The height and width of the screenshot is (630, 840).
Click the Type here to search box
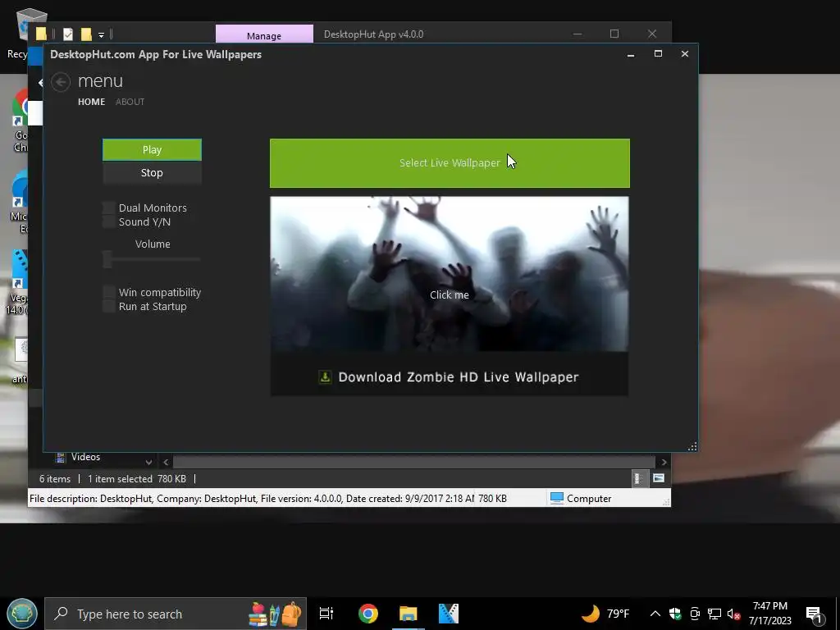pos(176,614)
